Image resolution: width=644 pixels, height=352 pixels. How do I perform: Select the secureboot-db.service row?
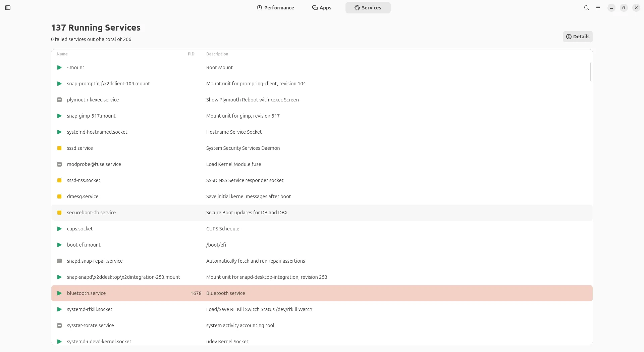[x=322, y=213]
